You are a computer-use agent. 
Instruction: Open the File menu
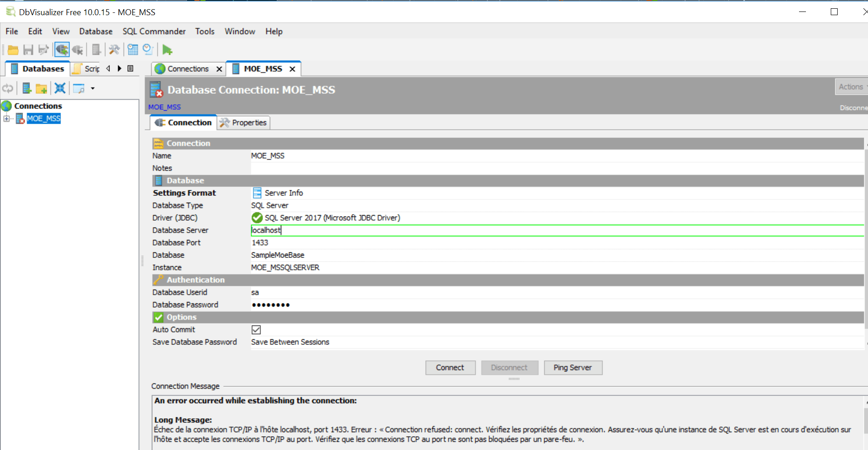pos(11,31)
